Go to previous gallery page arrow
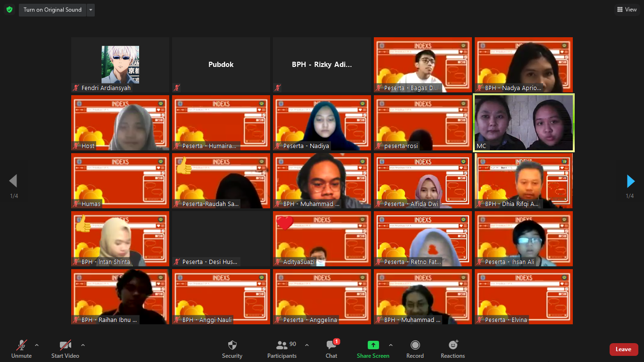Viewport: 644px width, 362px height. point(13,181)
